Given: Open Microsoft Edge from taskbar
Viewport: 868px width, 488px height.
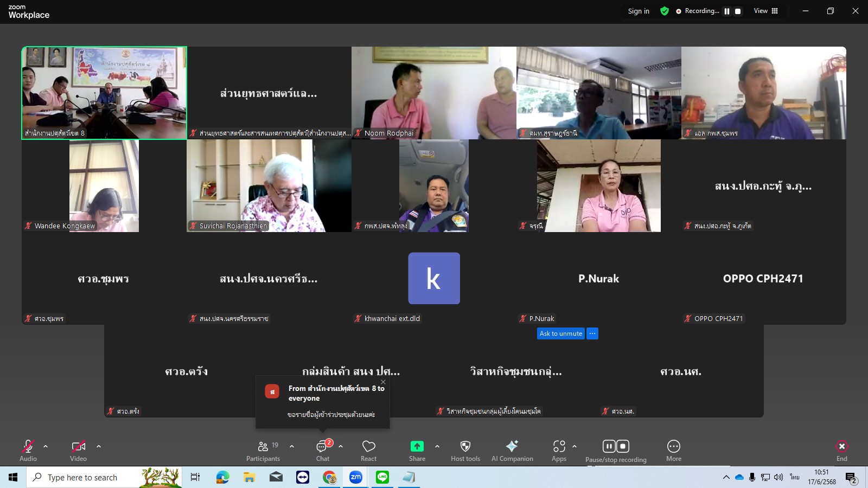Looking at the screenshot, I should [x=222, y=477].
